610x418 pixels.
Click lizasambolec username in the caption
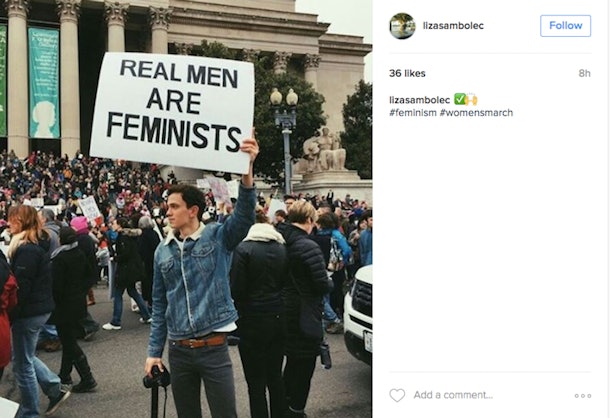tap(419, 100)
